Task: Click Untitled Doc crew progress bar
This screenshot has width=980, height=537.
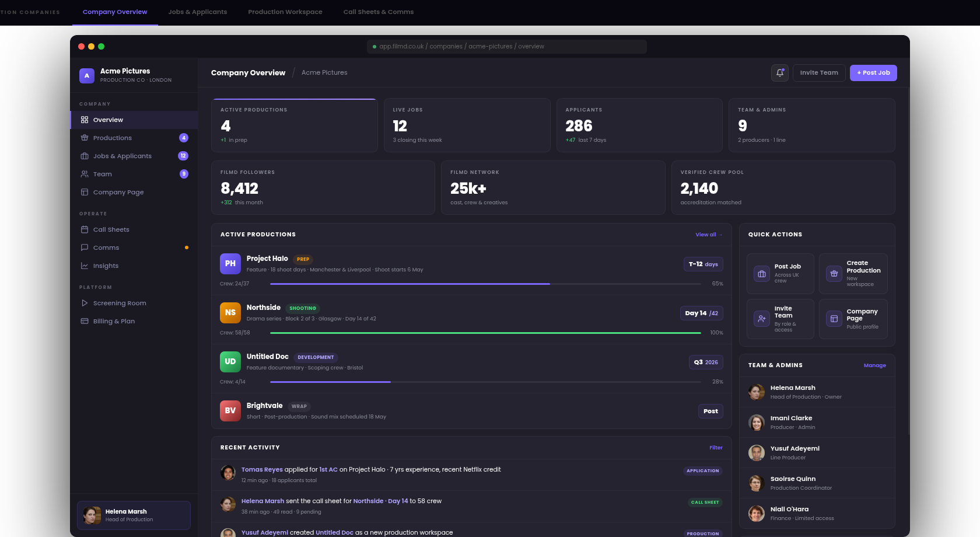Action: coord(485,382)
